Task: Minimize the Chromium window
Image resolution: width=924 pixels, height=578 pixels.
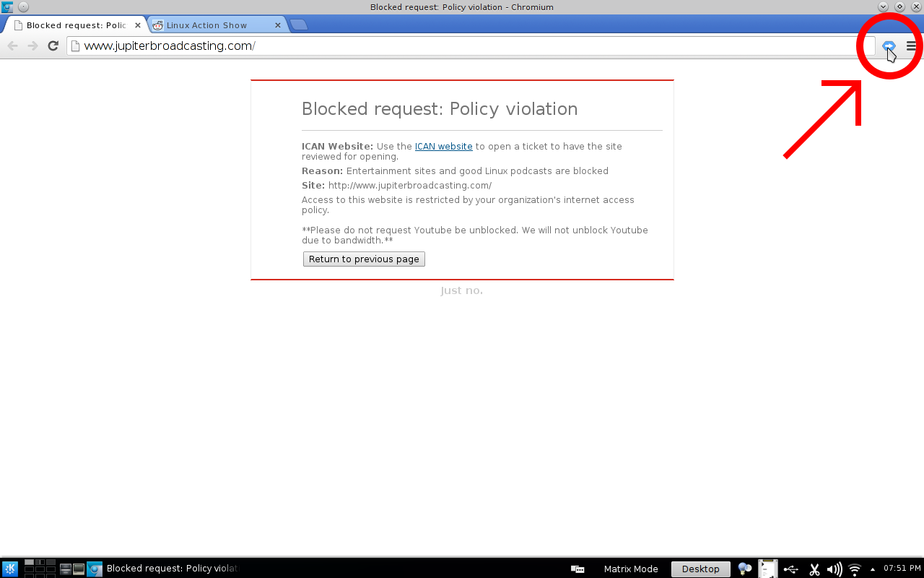Action: coord(884,7)
